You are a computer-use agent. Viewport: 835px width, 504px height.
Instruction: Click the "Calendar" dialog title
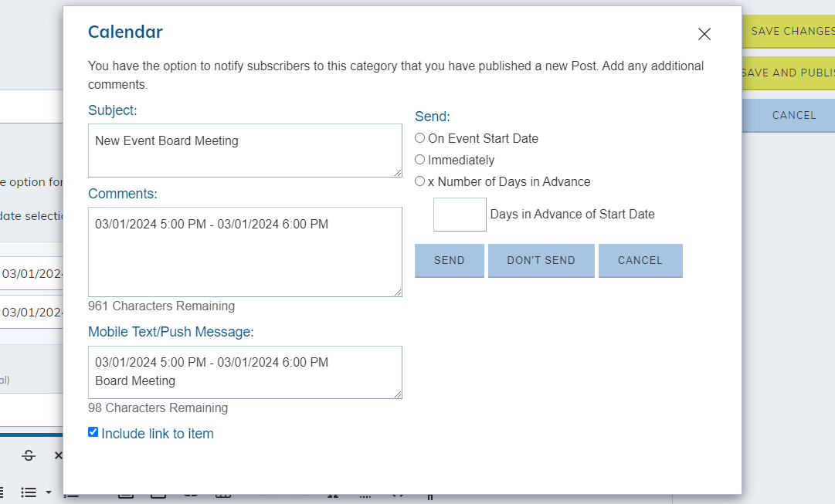125,32
